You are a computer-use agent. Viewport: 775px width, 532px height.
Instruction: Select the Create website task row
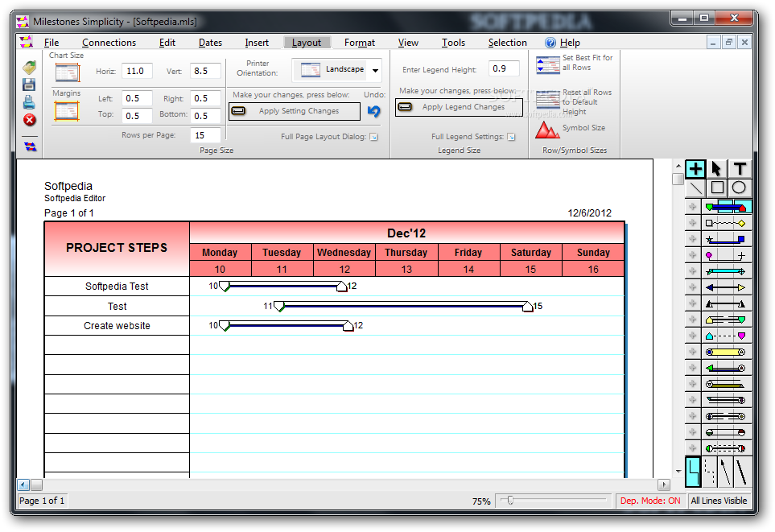tap(117, 326)
